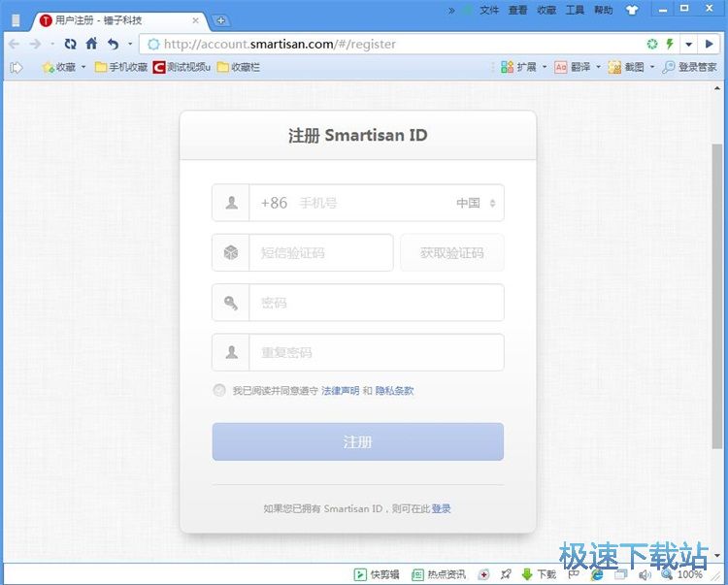This screenshot has height=585, width=728.
Task: Open the back/forward history dropdown arrow
Action: click(x=52, y=44)
